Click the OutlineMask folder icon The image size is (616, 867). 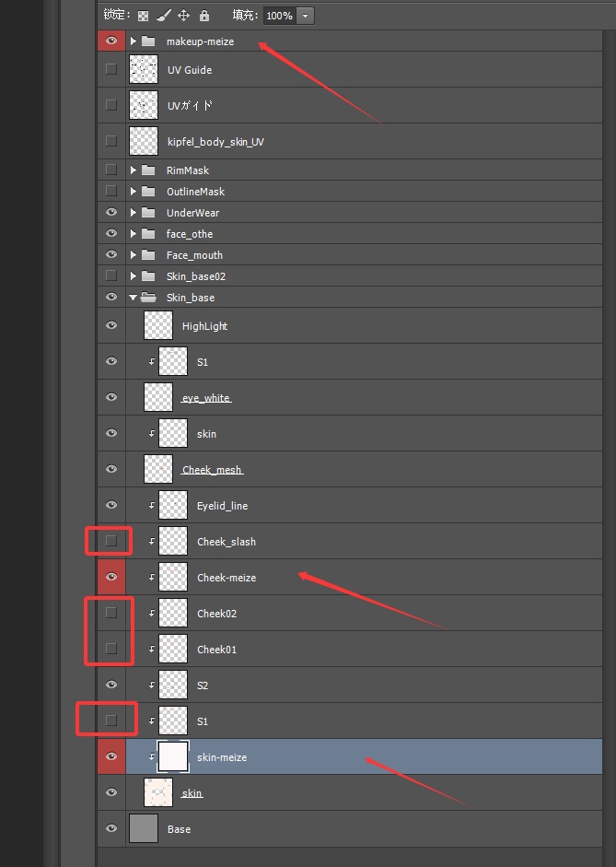tap(148, 192)
